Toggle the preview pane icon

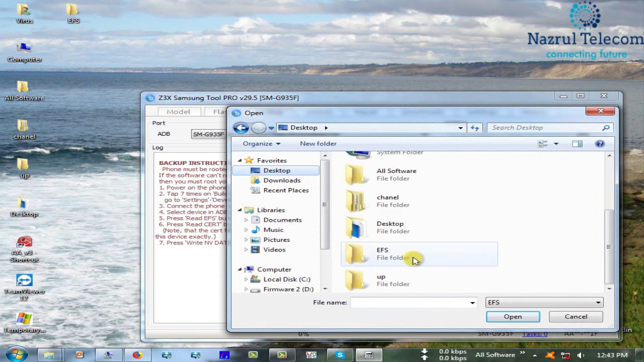pos(577,144)
